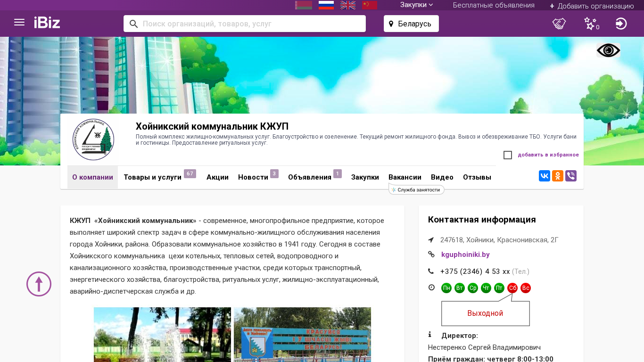644x362 pixels.
Task: Select Thursday (Чт) schedule circle
Action: click(x=486, y=288)
